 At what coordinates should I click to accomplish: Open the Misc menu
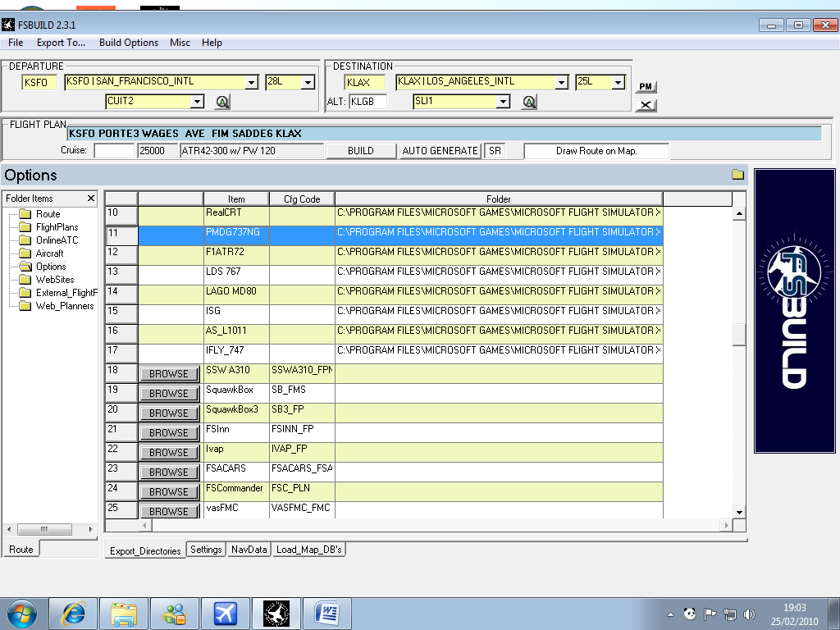coord(180,43)
